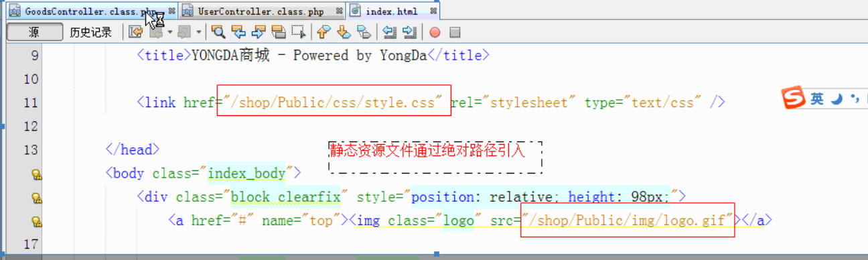This screenshot has height=260, width=868.
Task: Jump to next bookmark icon
Action: pos(344,31)
